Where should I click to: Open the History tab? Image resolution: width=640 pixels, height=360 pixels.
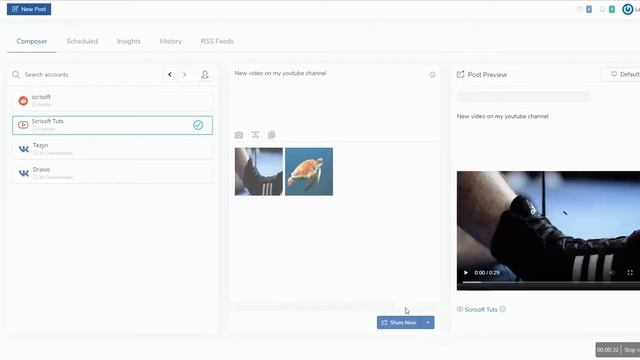click(171, 41)
